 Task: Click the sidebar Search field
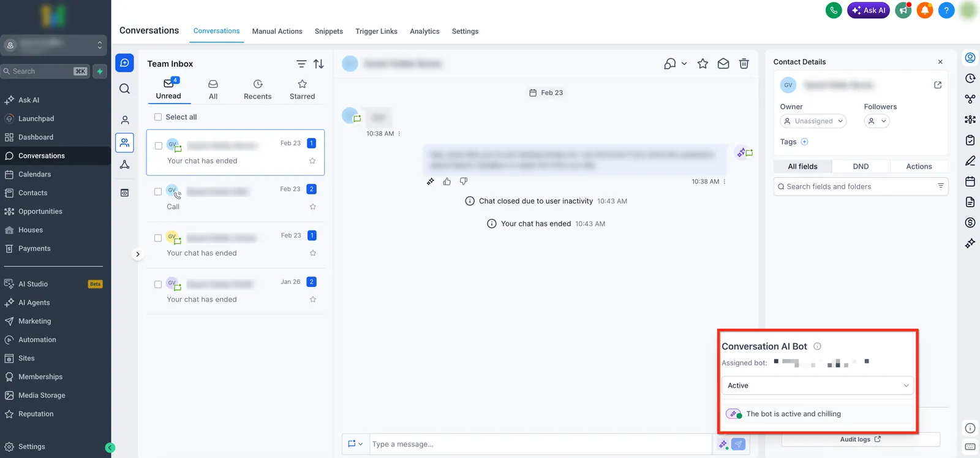(45, 71)
